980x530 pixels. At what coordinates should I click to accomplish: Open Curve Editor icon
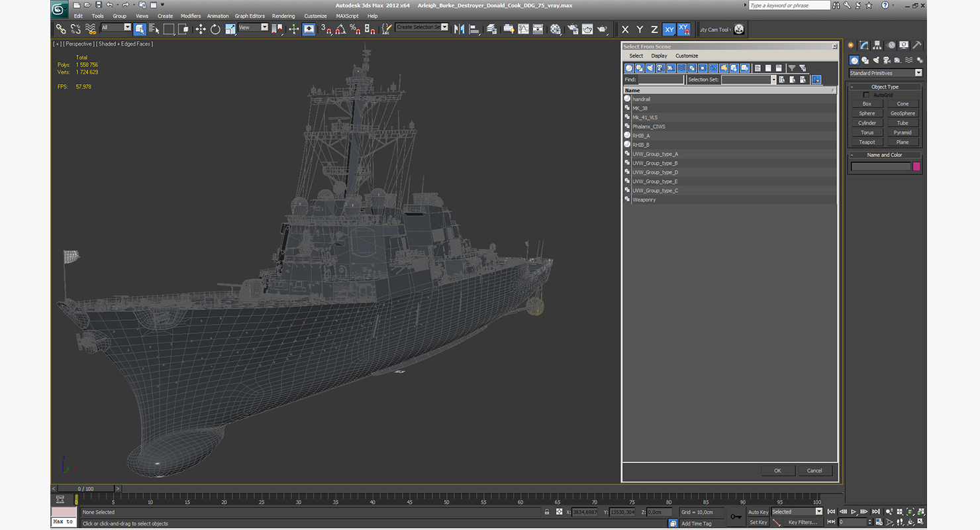523,29
